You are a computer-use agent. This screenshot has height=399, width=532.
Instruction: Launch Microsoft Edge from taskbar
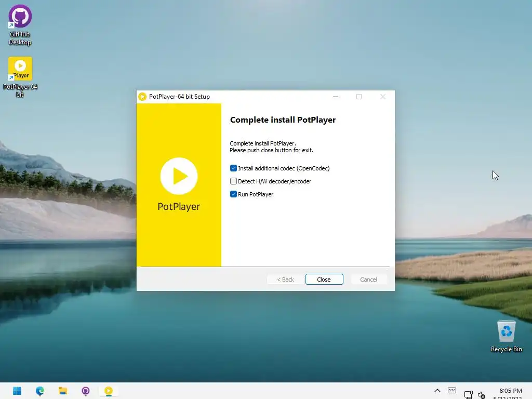(x=40, y=391)
